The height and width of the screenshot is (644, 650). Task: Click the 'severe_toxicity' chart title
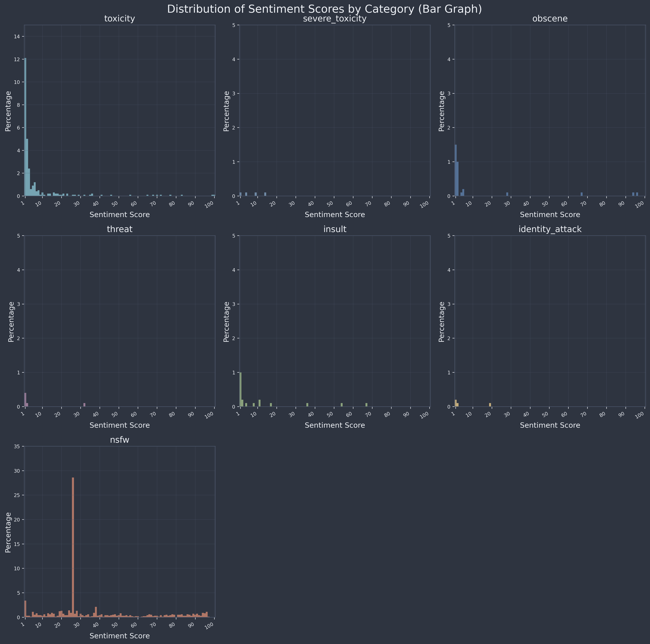point(335,19)
